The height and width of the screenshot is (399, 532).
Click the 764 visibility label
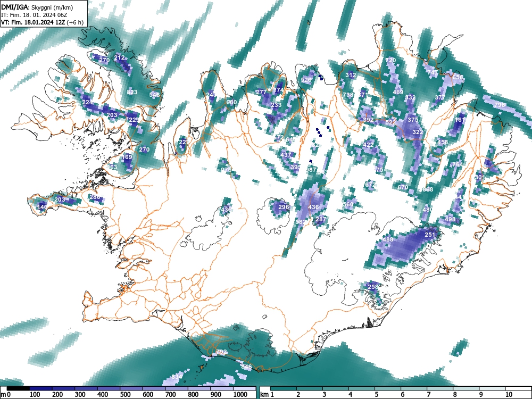coord(458,164)
